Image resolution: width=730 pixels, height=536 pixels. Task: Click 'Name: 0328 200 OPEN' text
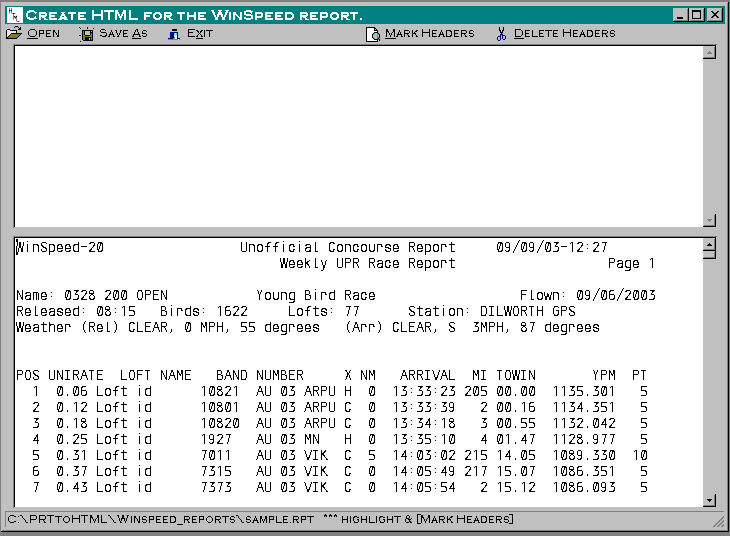click(92, 295)
